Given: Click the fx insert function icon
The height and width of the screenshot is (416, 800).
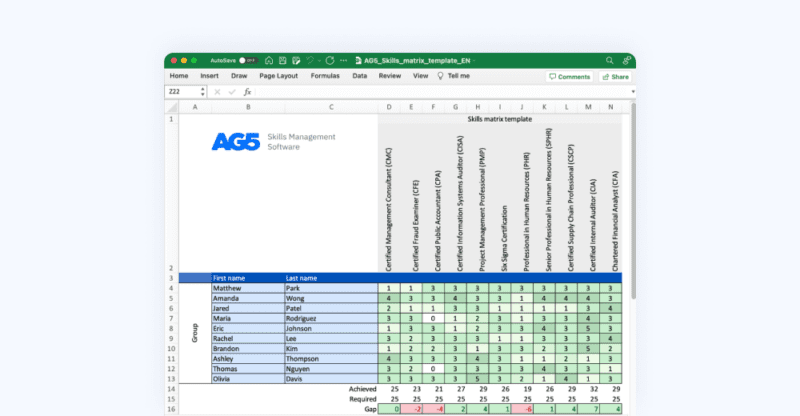Looking at the screenshot, I should [x=247, y=92].
